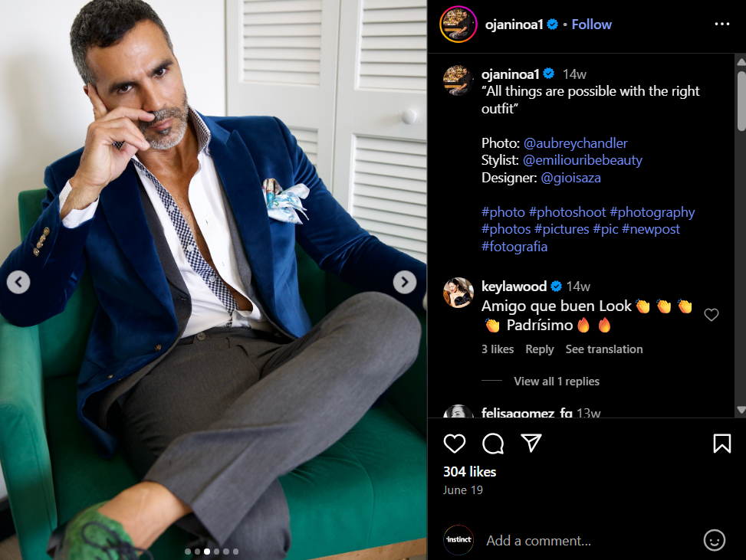Image resolution: width=746 pixels, height=560 pixels.
Task: Go to next photo in carousel
Action: tap(404, 282)
